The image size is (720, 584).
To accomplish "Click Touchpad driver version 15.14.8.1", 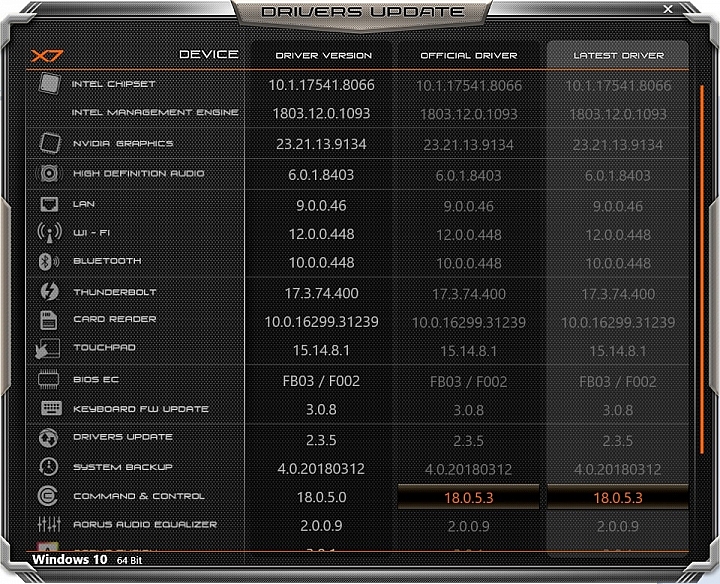I will click(321, 350).
